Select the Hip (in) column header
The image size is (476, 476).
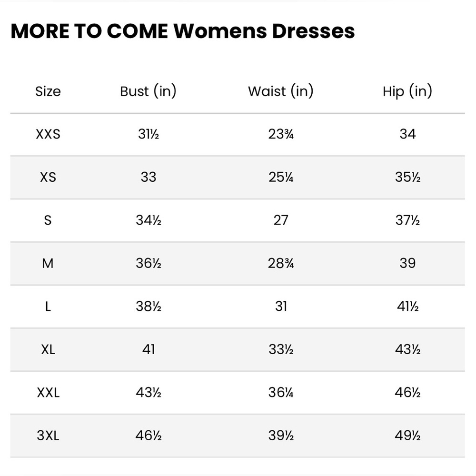tap(407, 91)
